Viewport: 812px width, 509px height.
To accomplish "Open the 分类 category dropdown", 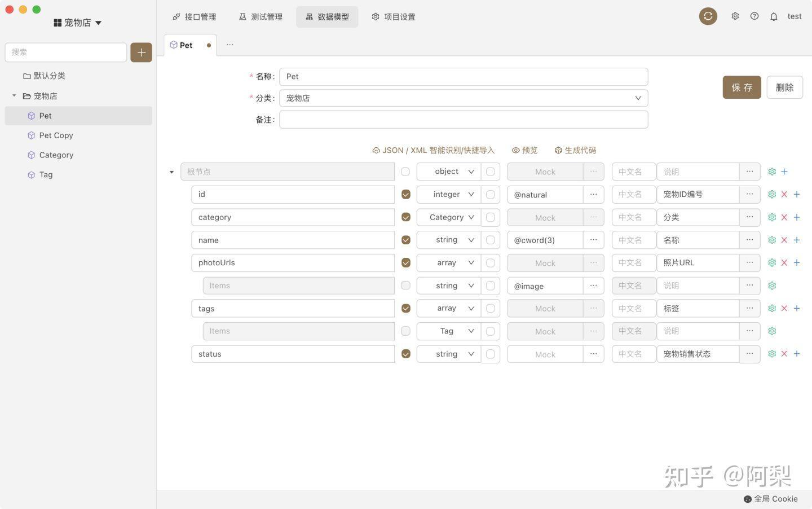I will pyautogui.click(x=463, y=98).
